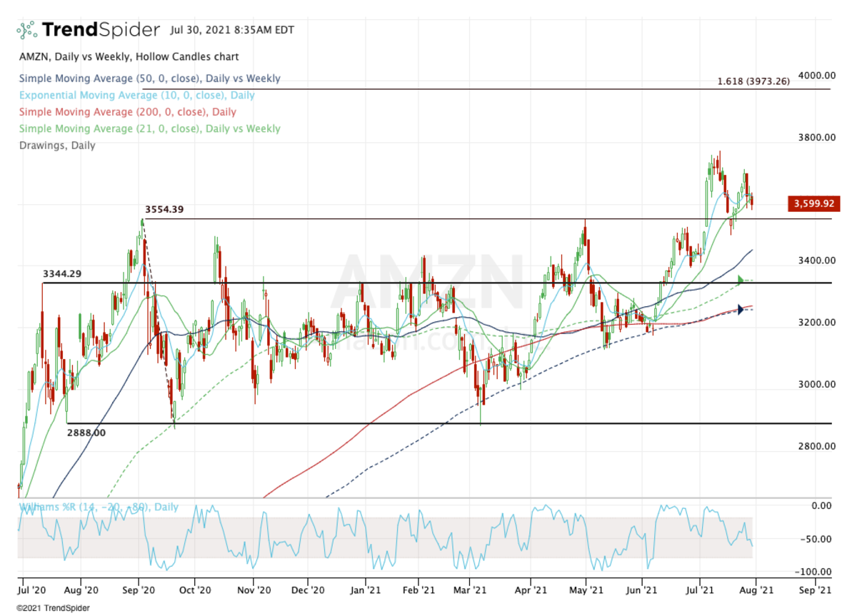Click the Jan '21 date axis label
This screenshot has width=857, height=616.
pyautogui.click(x=366, y=590)
